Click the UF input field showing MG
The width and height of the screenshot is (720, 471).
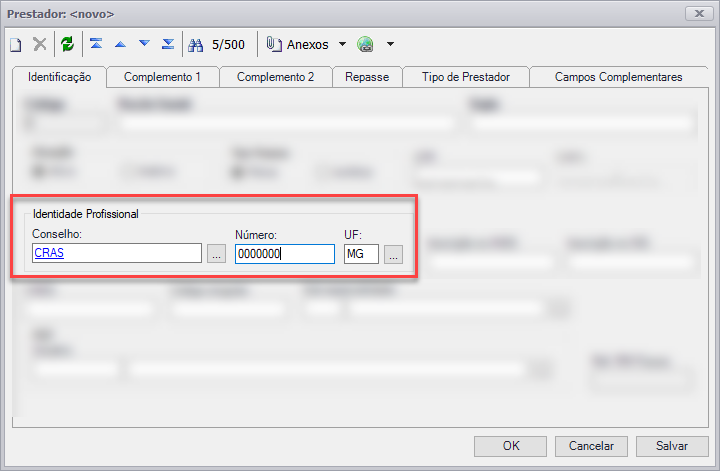coord(361,254)
